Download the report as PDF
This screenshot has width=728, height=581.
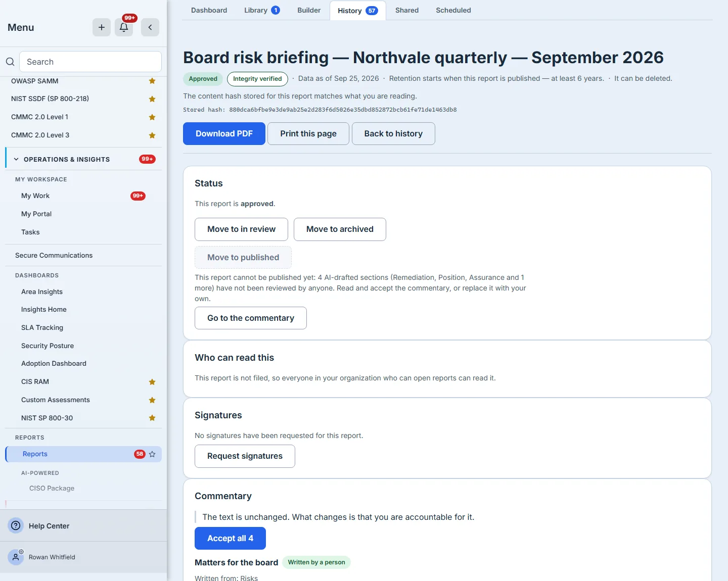(224, 134)
